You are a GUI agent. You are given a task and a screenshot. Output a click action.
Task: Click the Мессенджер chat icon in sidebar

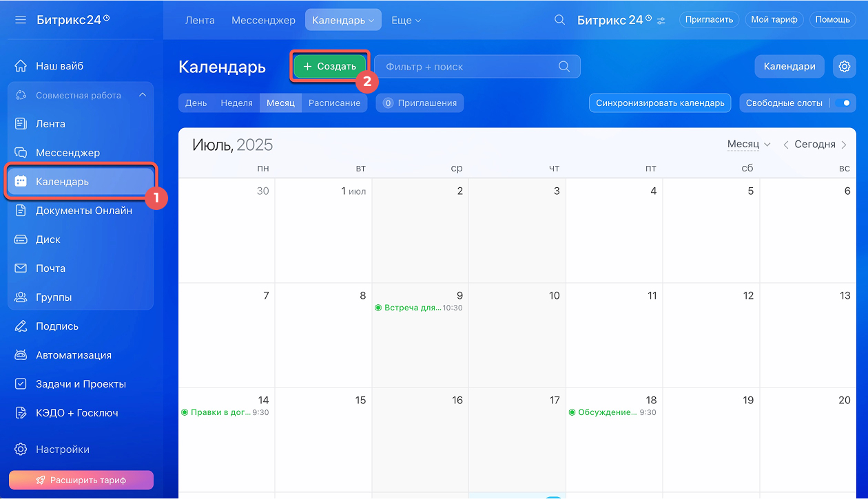click(x=21, y=153)
